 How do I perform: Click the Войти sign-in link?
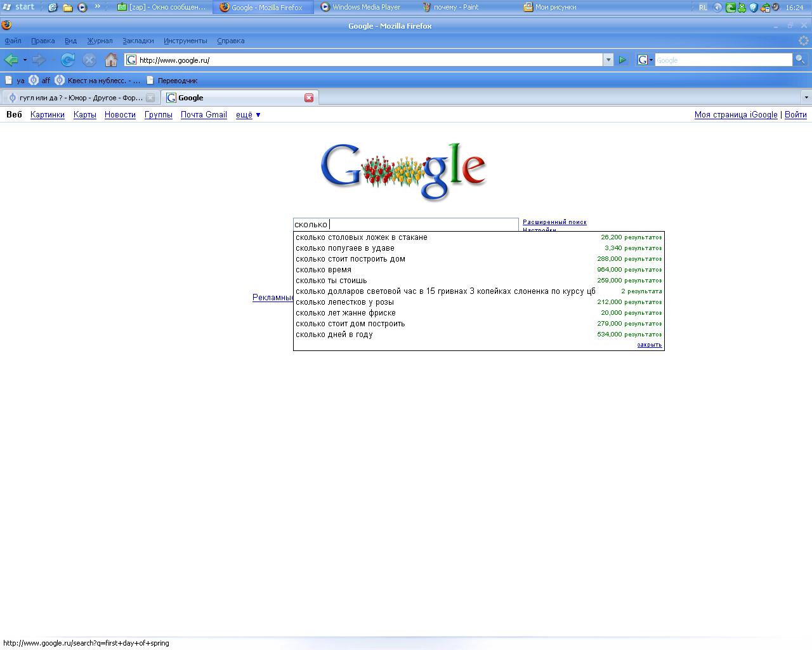[x=796, y=115]
